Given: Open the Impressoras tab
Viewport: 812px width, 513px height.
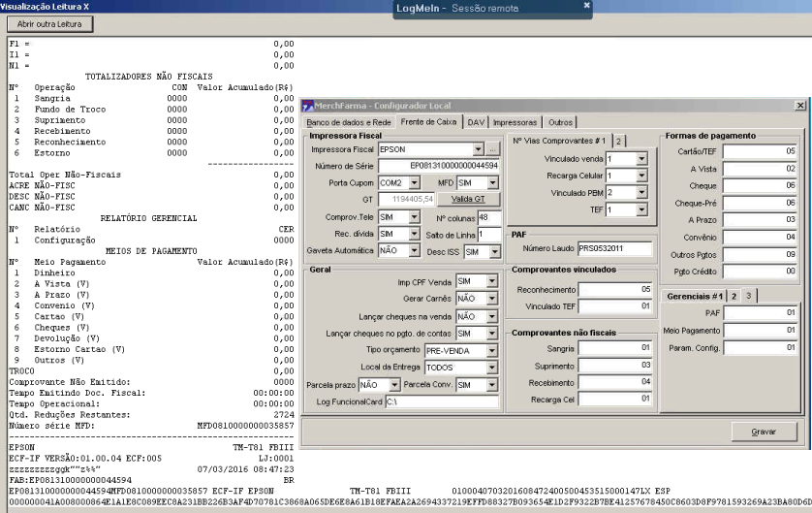Looking at the screenshot, I should [x=514, y=123].
